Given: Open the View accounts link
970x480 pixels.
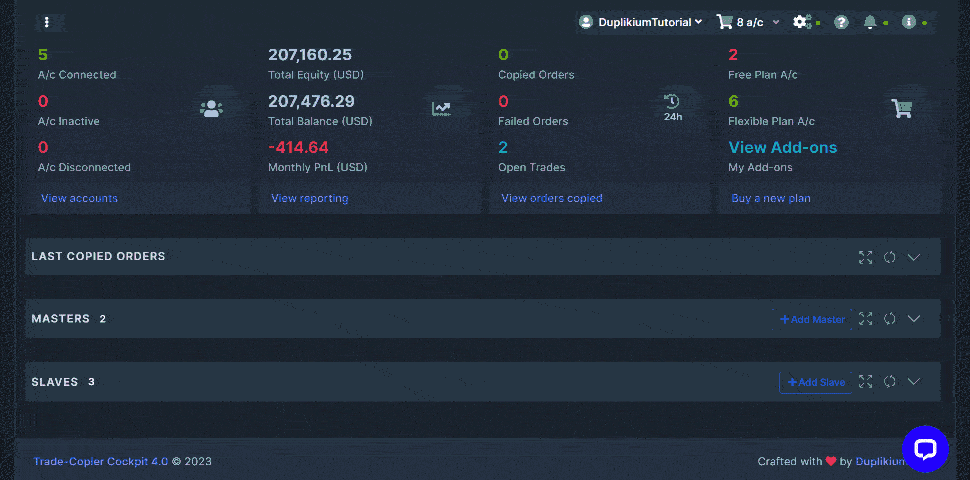Looking at the screenshot, I should pyautogui.click(x=79, y=198).
